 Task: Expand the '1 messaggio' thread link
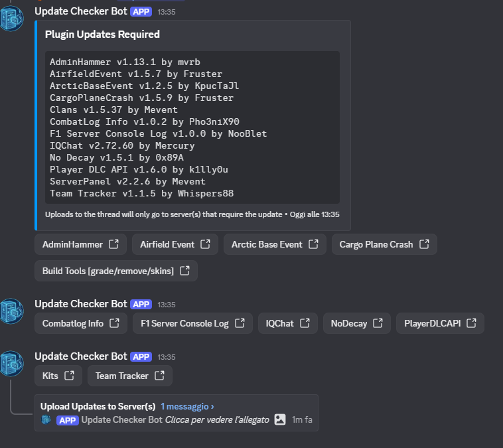click(187, 406)
